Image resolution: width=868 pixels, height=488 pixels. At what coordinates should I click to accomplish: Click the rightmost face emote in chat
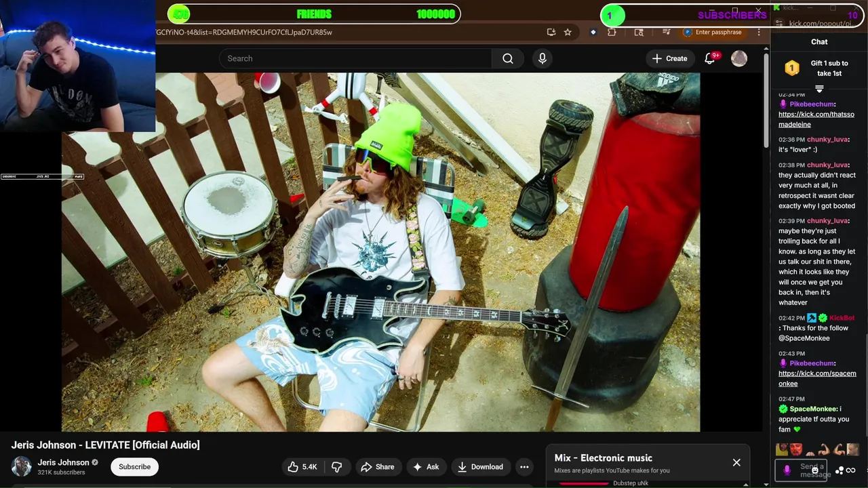coord(852,449)
